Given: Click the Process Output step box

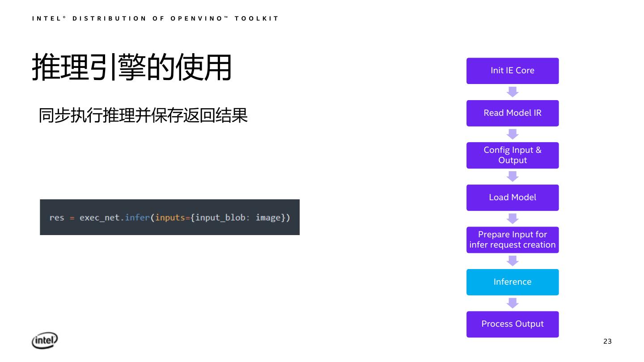Looking at the screenshot, I should (x=513, y=324).
